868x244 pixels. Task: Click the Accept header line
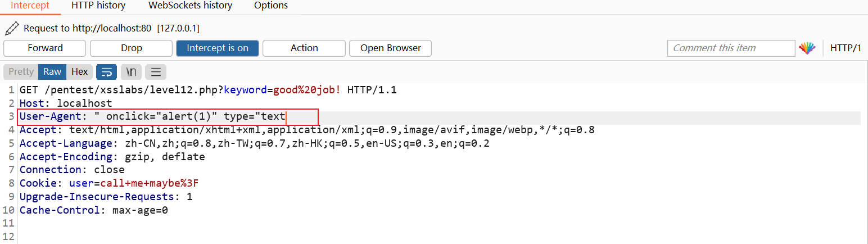click(x=307, y=130)
